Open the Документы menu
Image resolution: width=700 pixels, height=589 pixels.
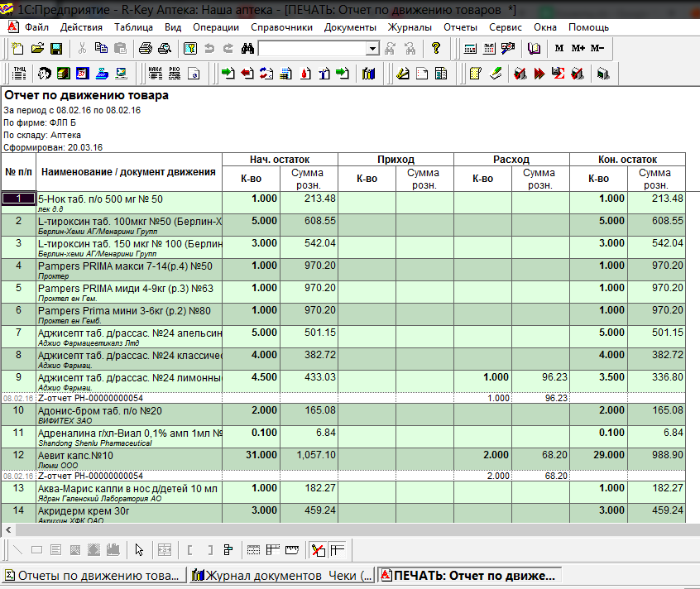[350, 26]
